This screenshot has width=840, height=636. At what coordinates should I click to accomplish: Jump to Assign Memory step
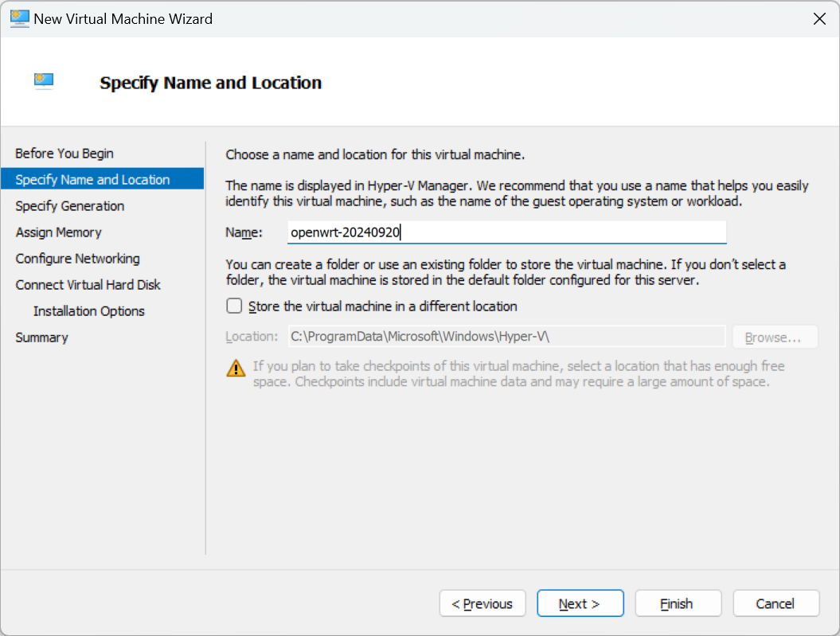[x=59, y=232]
